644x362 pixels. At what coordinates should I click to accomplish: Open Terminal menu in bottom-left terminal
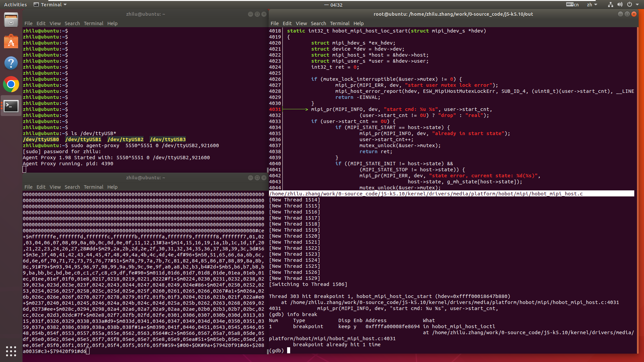pyautogui.click(x=94, y=187)
